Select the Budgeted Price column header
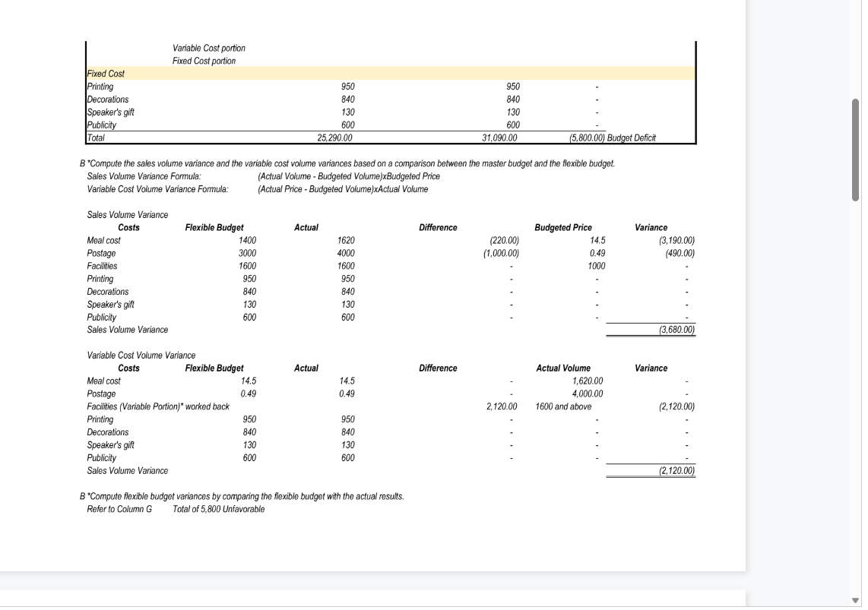This screenshot has height=610, width=868. click(x=563, y=227)
